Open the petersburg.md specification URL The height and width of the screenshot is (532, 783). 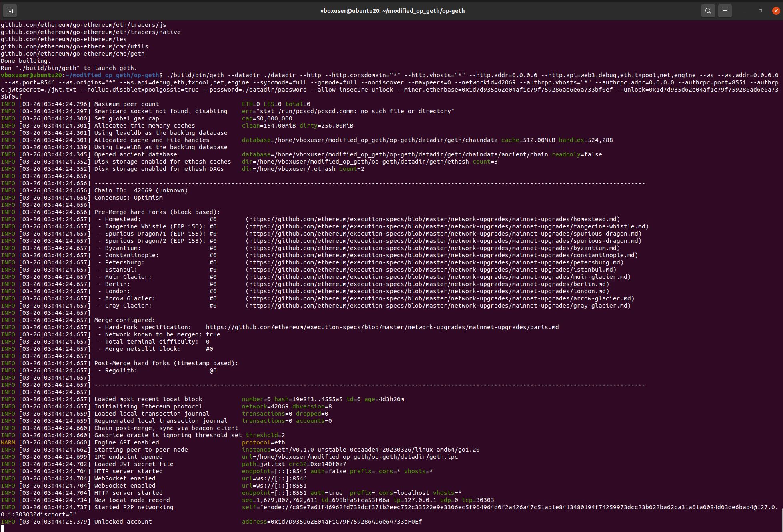point(435,262)
